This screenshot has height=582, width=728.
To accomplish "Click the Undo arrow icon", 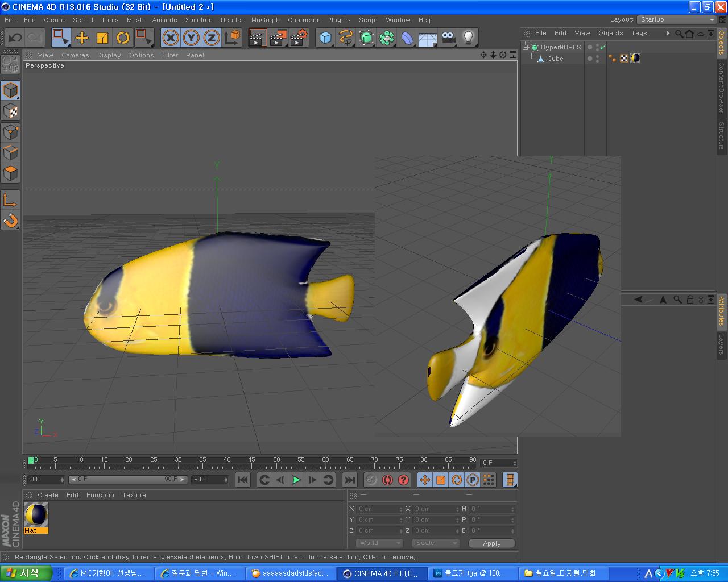I will click(x=15, y=38).
